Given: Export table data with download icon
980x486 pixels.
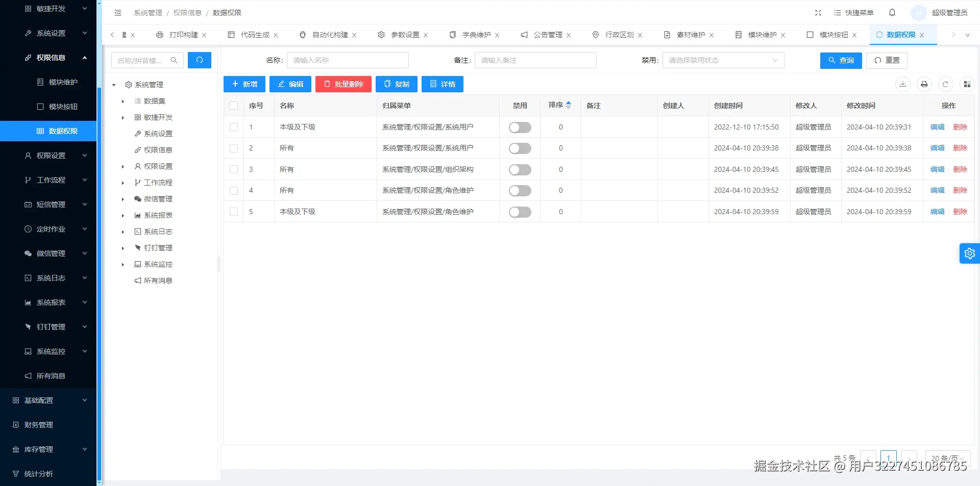Looking at the screenshot, I should (903, 84).
